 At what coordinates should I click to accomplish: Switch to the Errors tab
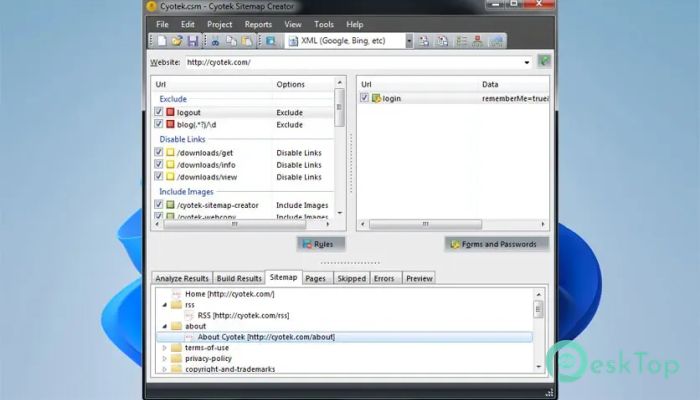point(384,278)
